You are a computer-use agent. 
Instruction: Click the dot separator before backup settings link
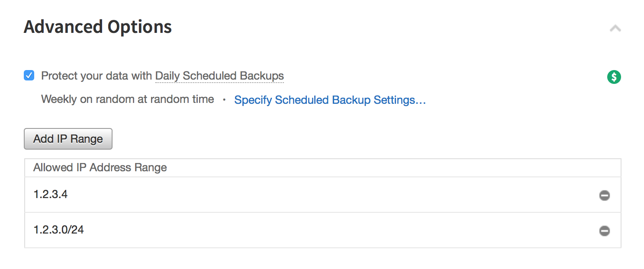click(224, 100)
